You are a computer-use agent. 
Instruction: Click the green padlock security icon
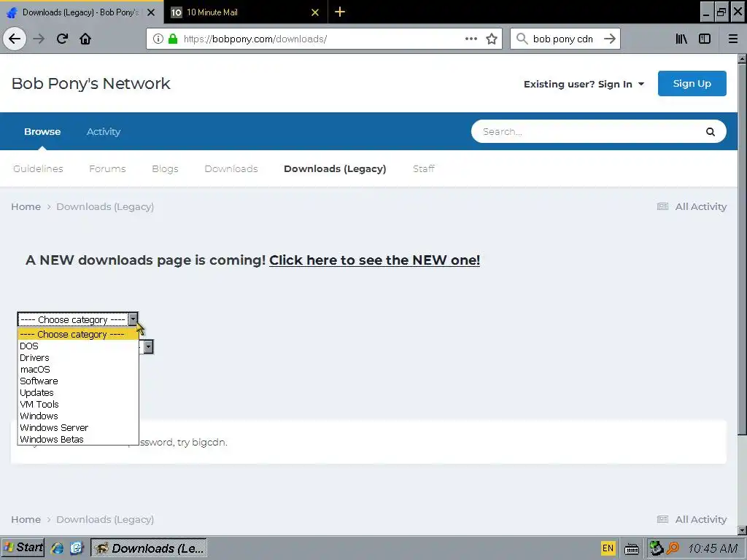pos(173,39)
